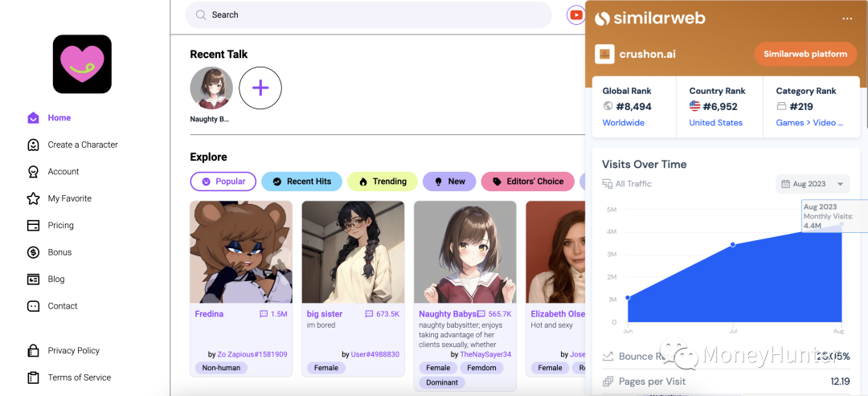Click the Similarweb logo

coord(650,18)
